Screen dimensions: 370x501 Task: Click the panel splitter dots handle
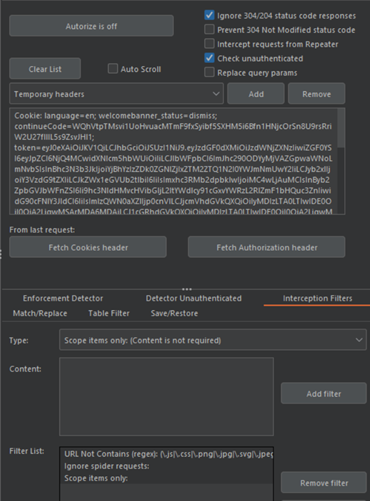(187, 289)
